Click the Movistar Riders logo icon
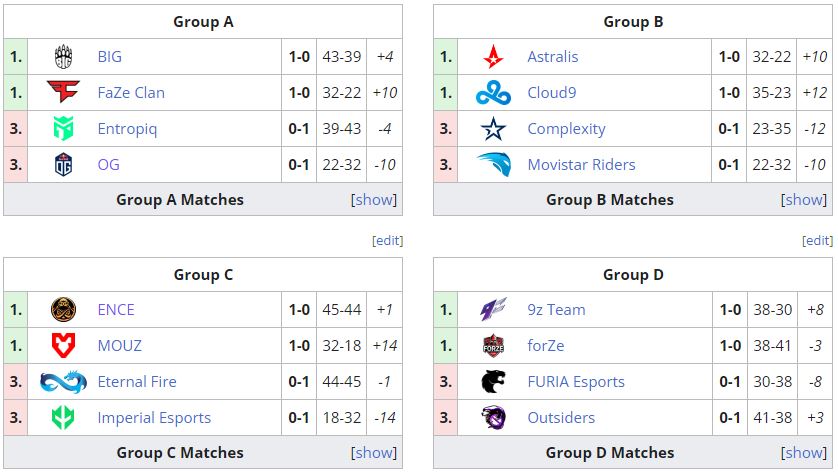 [493, 165]
